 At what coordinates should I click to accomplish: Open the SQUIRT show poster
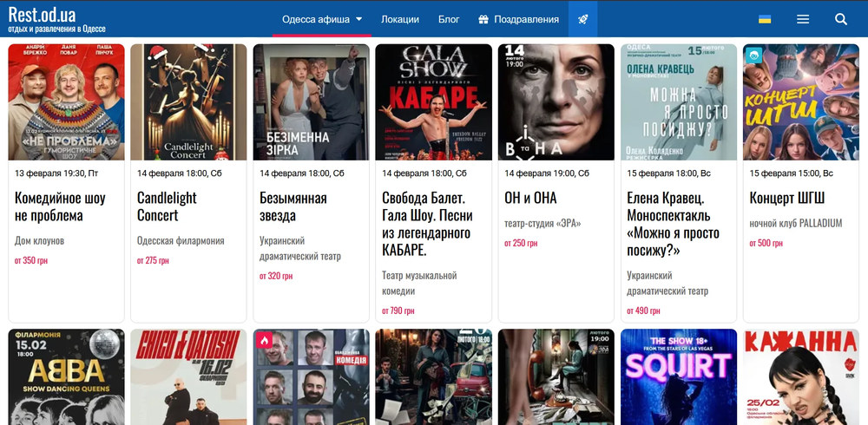pyautogui.click(x=679, y=376)
